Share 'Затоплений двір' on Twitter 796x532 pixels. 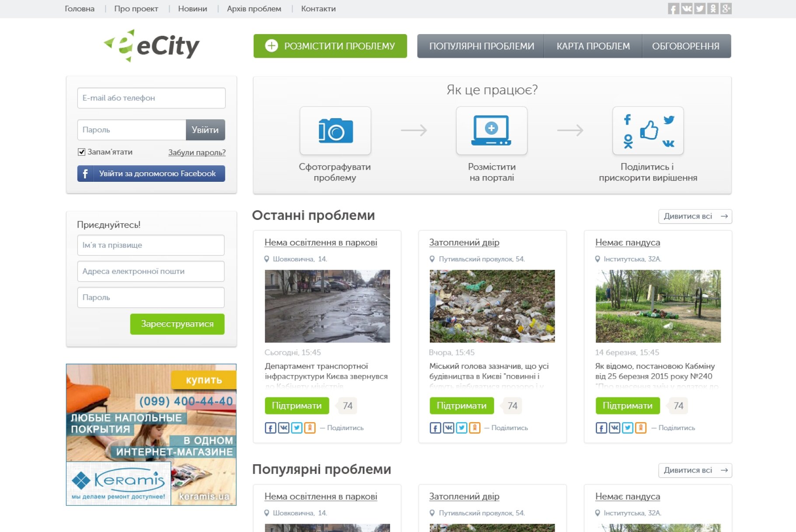461,428
